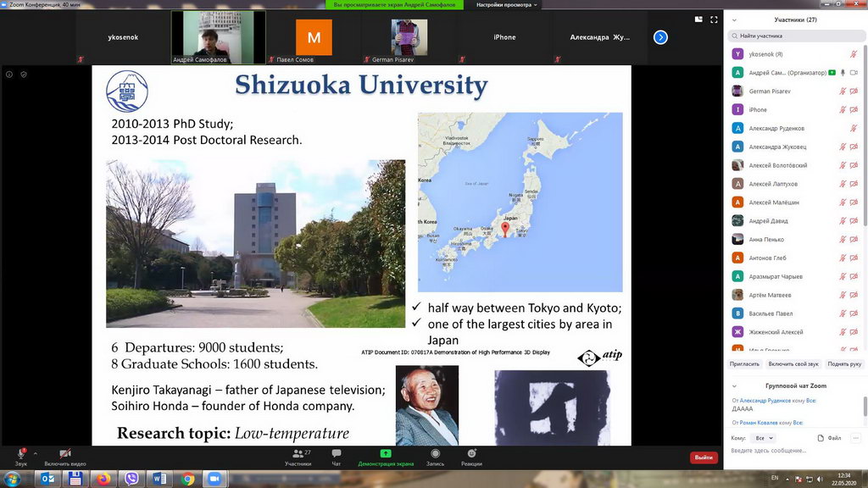Select Павел Сомов video tile
The height and width of the screenshot is (488, 868).
click(x=314, y=37)
